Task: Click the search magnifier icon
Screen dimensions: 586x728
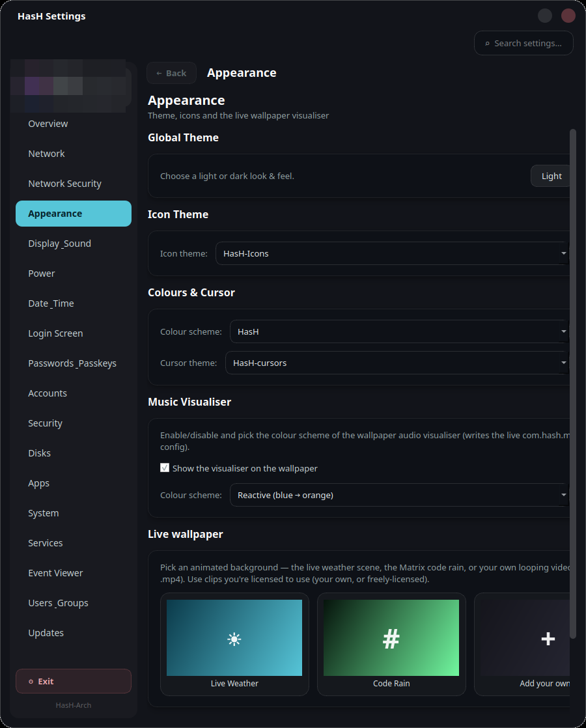Action: coord(487,44)
